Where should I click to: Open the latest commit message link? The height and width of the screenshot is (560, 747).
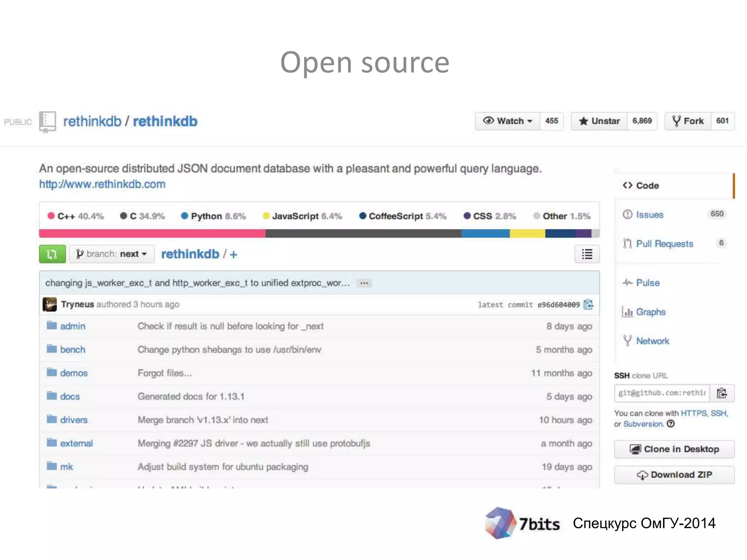point(197,283)
